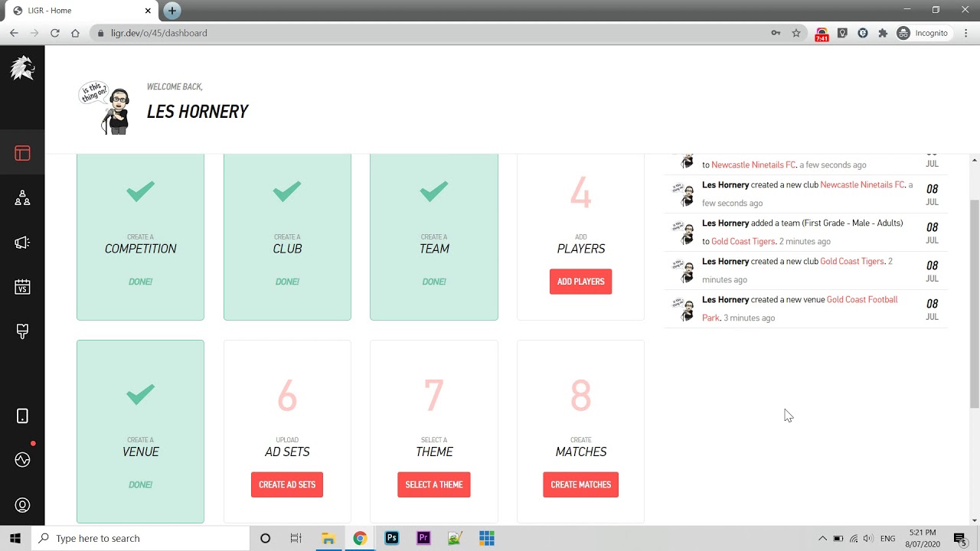Open the completed Team step card
The width and height of the screenshot is (980, 551).
click(x=434, y=236)
